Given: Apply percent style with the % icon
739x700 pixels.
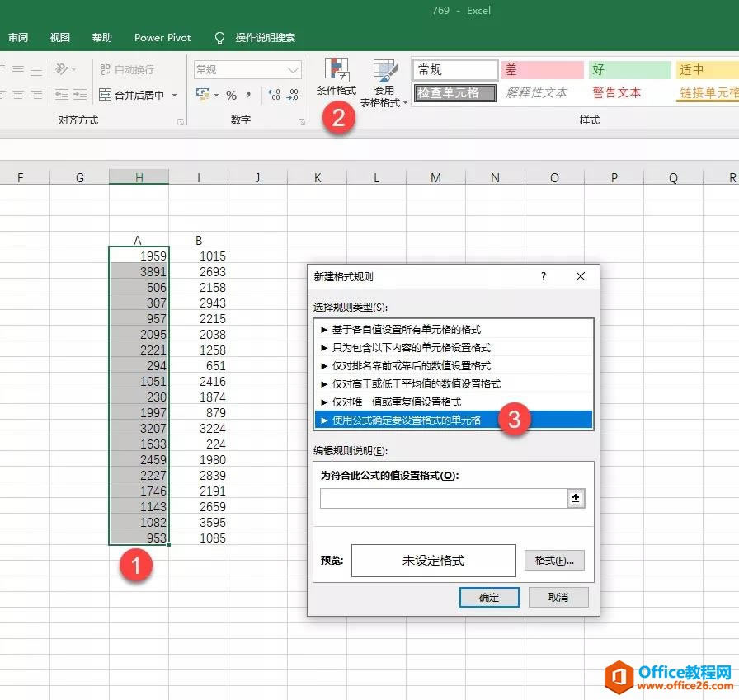Looking at the screenshot, I should pyautogui.click(x=231, y=96).
